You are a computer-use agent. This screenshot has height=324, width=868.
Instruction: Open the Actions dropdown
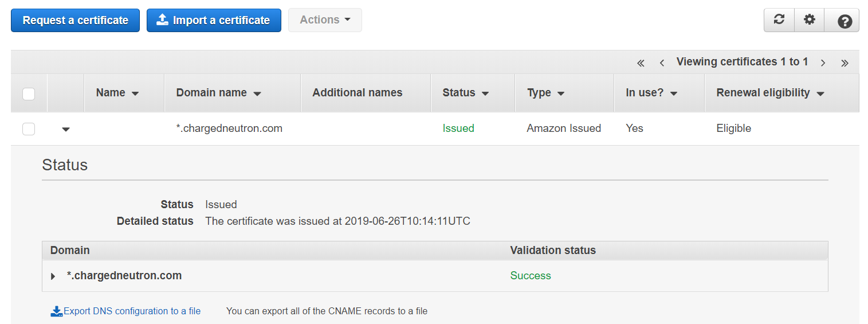click(325, 20)
